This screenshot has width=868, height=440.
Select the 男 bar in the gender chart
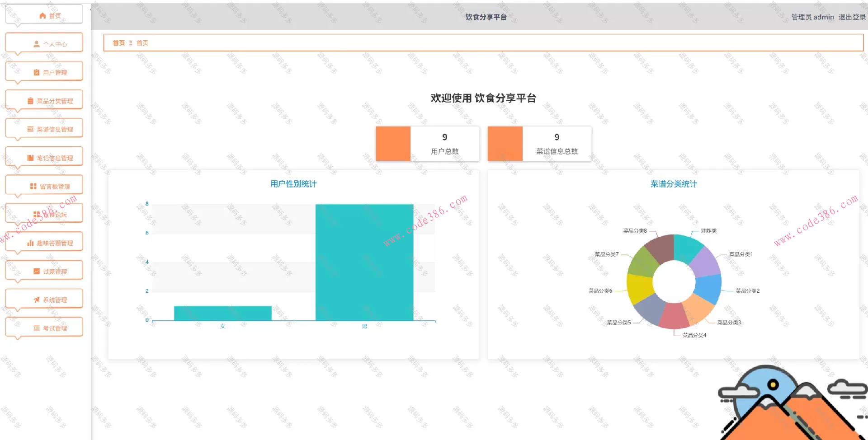(364, 262)
